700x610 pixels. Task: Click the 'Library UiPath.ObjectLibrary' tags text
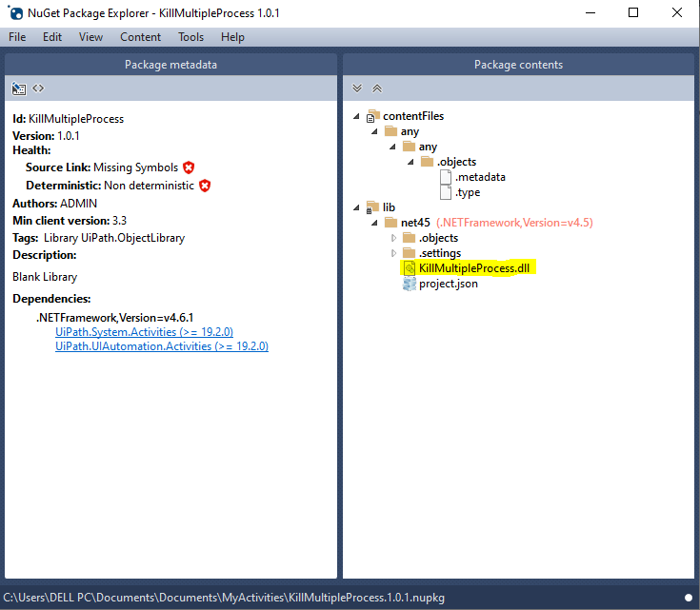point(114,238)
